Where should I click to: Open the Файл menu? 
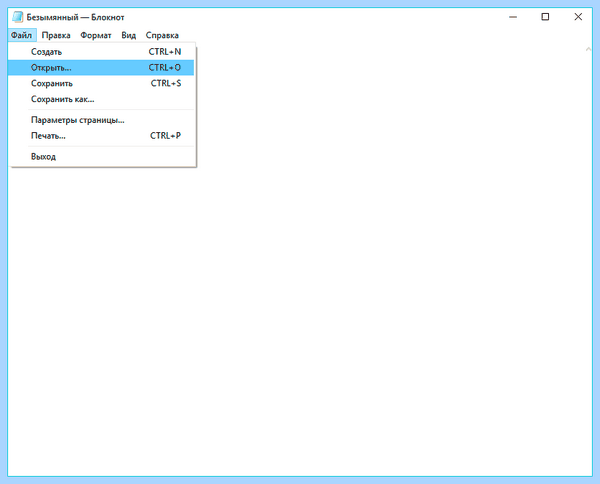(21, 35)
